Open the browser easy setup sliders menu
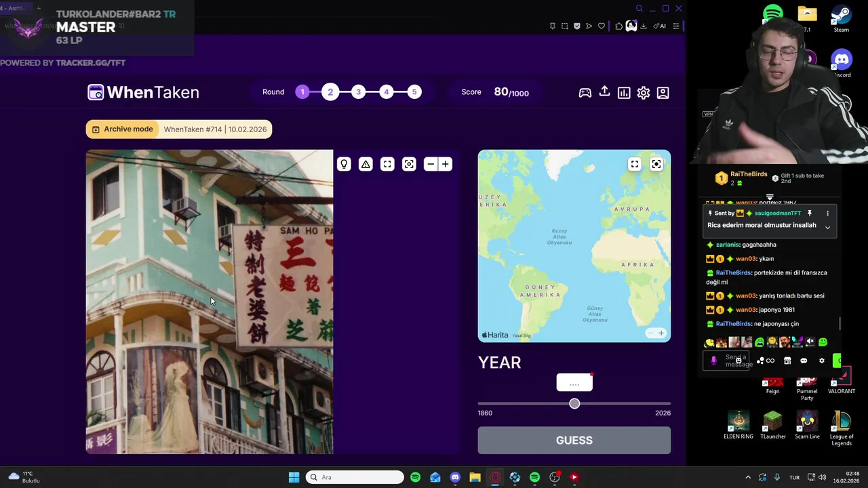 (676, 26)
